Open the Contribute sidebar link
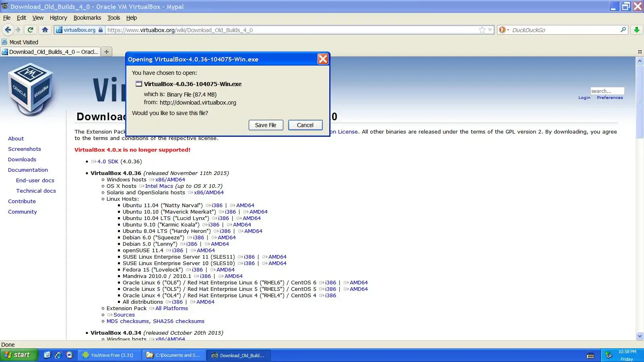The width and height of the screenshot is (644, 362). click(x=22, y=201)
